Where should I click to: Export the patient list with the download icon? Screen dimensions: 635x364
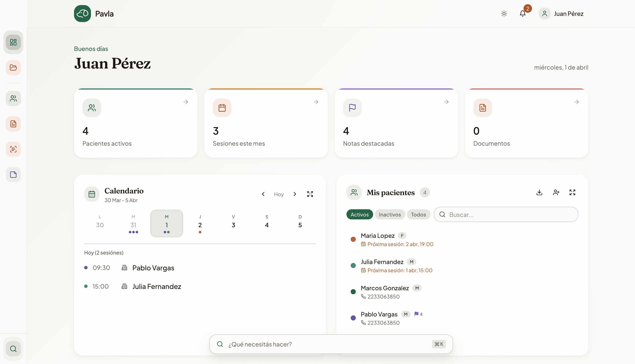point(539,192)
